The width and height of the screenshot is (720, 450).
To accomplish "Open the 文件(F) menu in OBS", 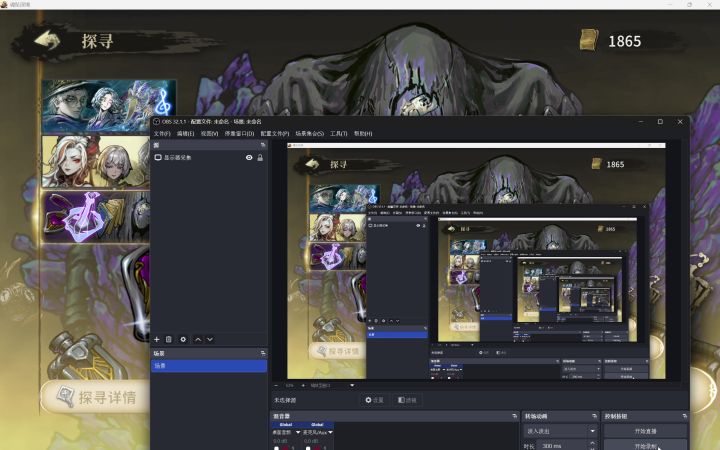I will click(x=162, y=134).
